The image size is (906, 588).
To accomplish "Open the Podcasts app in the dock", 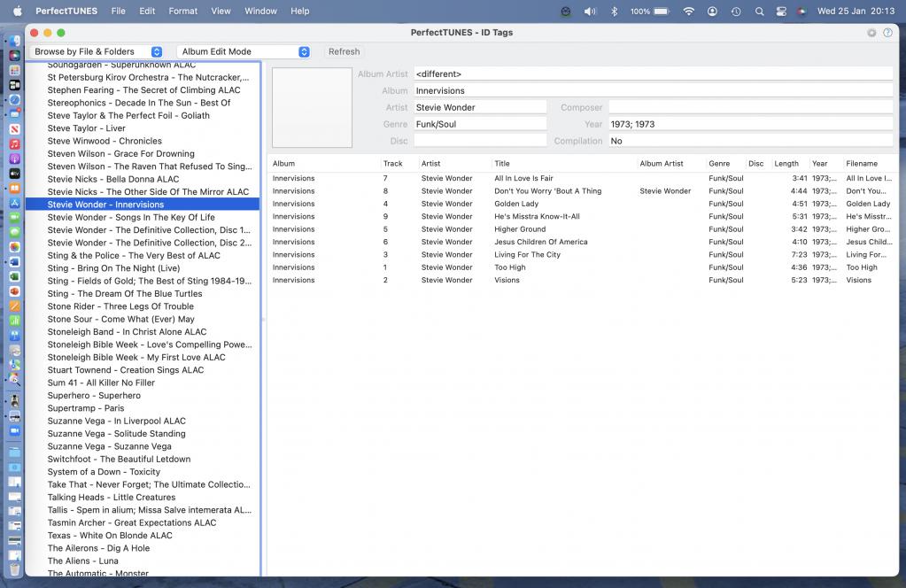I will 15,159.
